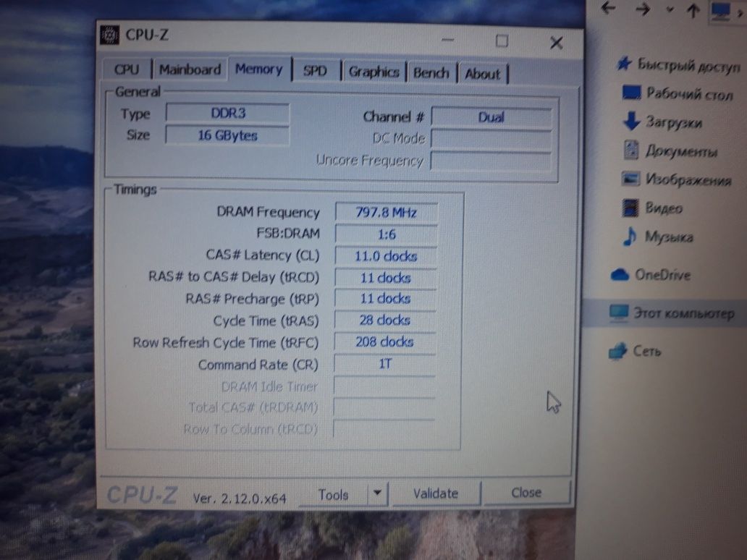Click the Close button in CPU-Z
Image resolution: width=747 pixels, height=560 pixels.
click(x=526, y=493)
